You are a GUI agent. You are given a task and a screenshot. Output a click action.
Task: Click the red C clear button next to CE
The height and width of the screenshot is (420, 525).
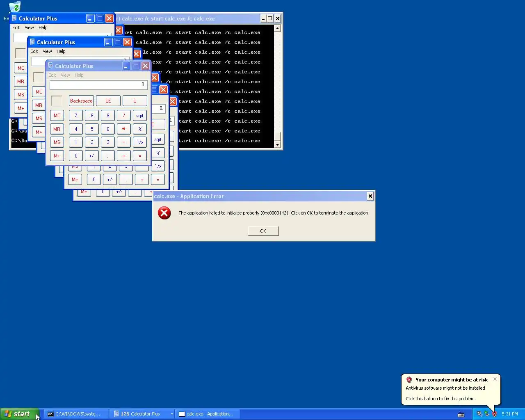click(135, 101)
